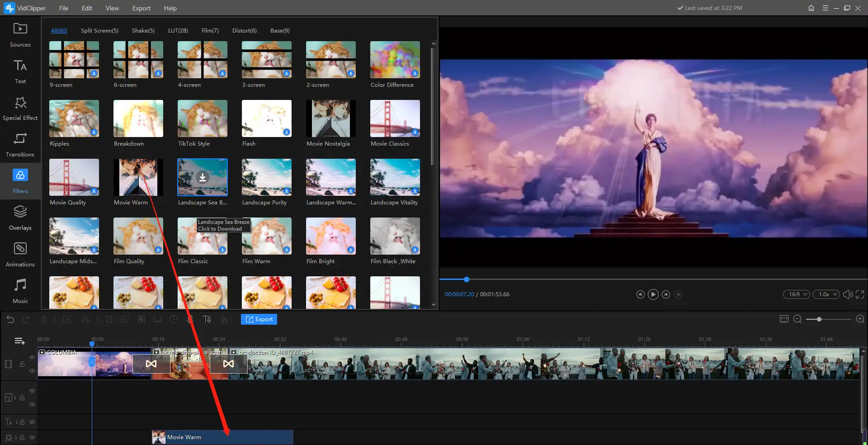Toggle visibility eye of text track
Image resolution: width=868 pixels, height=445 pixels.
pyautogui.click(x=32, y=422)
